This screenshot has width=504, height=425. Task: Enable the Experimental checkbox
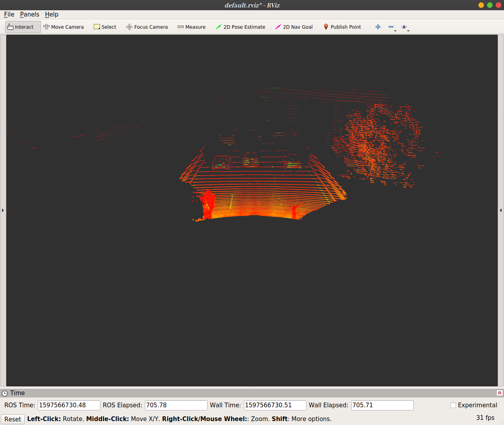[453, 405]
